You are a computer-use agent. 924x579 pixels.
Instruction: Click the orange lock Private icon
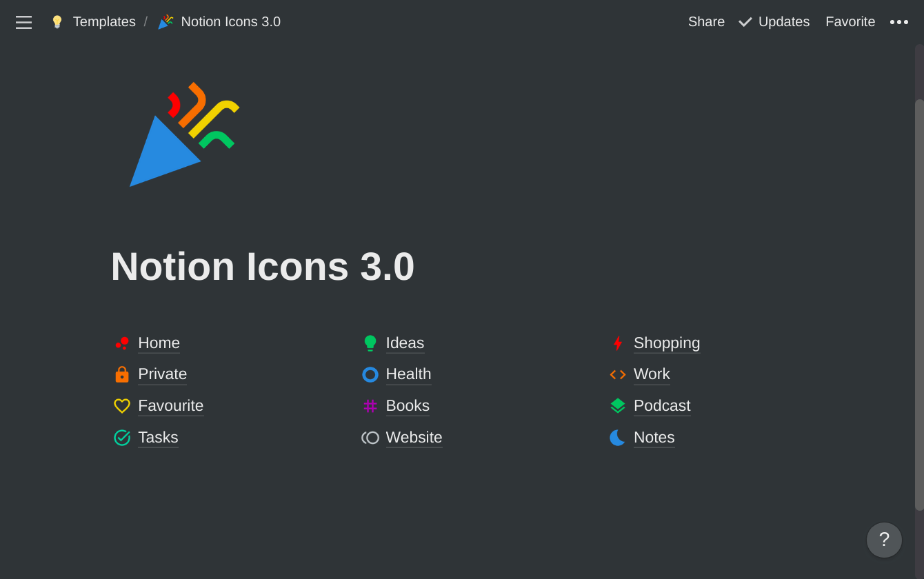point(122,374)
